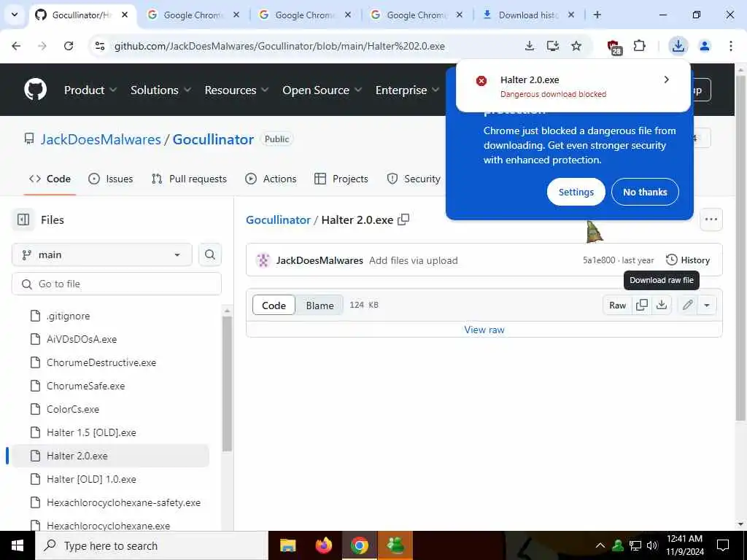Bookmark this page with the star icon
This screenshot has width=747, height=560.
[576, 46]
